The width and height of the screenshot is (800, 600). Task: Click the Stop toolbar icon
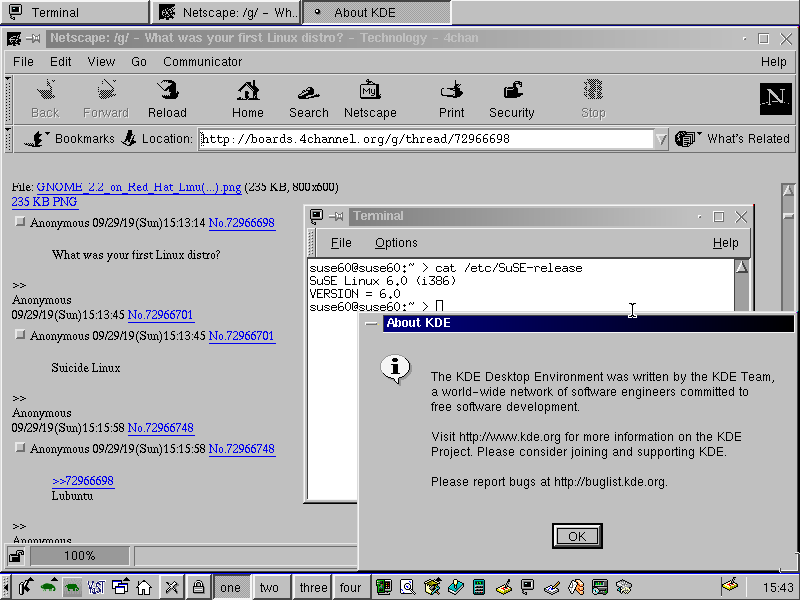[593, 91]
